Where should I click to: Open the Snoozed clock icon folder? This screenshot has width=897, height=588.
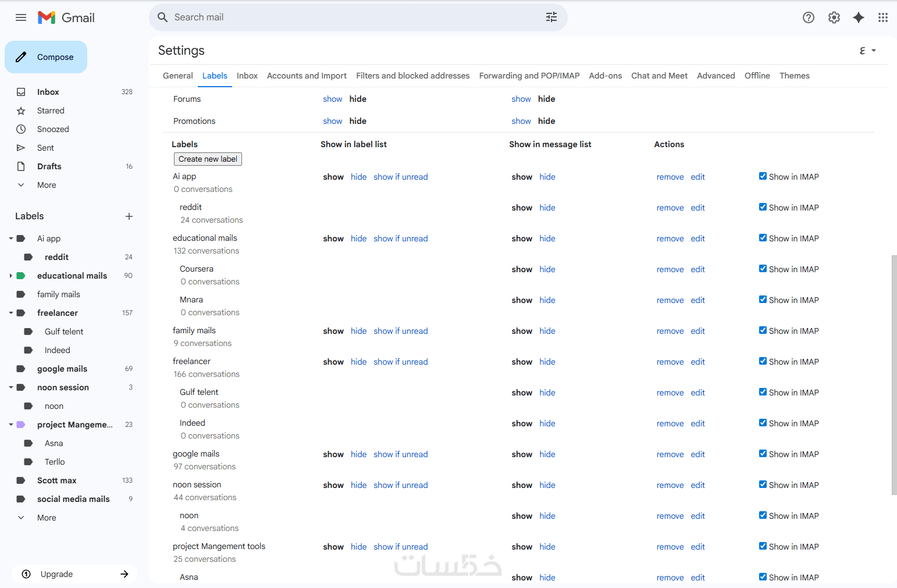pos(21,129)
